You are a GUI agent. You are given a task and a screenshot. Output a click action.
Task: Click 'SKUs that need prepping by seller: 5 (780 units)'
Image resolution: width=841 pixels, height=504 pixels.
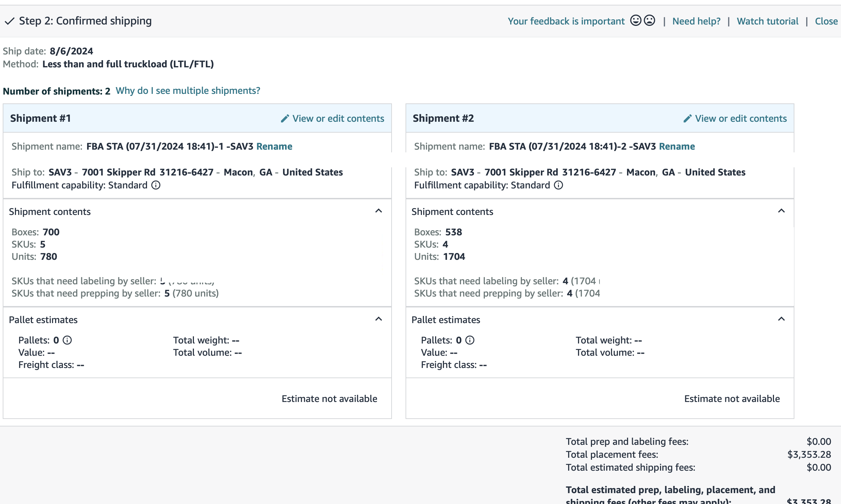(115, 293)
